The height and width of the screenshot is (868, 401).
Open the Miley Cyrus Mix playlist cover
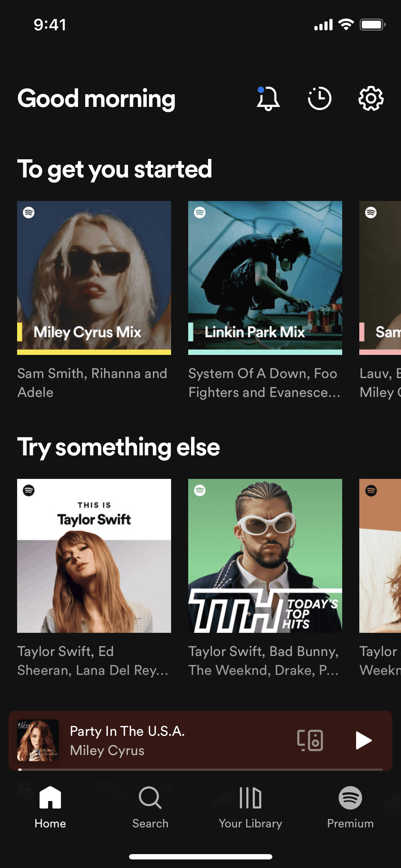(x=94, y=278)
